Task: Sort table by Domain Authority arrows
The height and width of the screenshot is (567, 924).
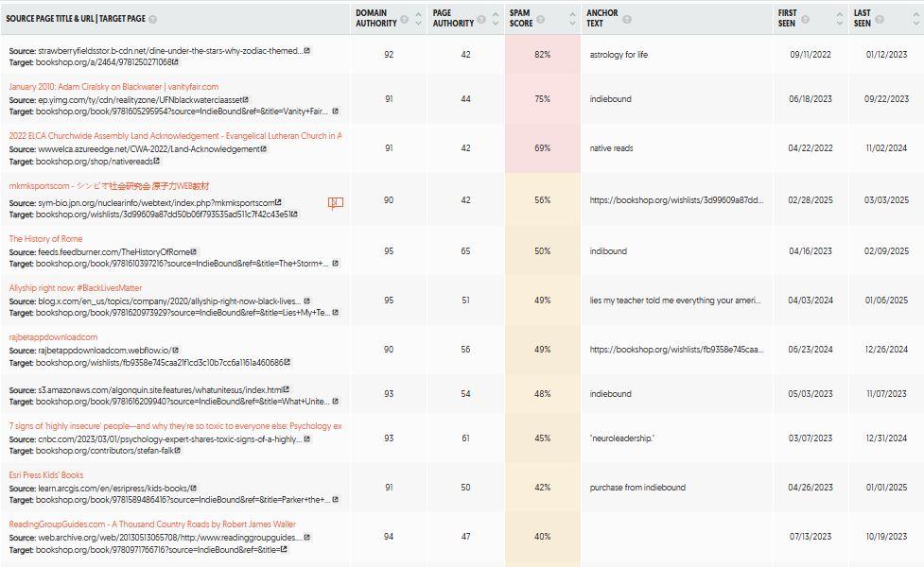Action: (x=418, y=19)
